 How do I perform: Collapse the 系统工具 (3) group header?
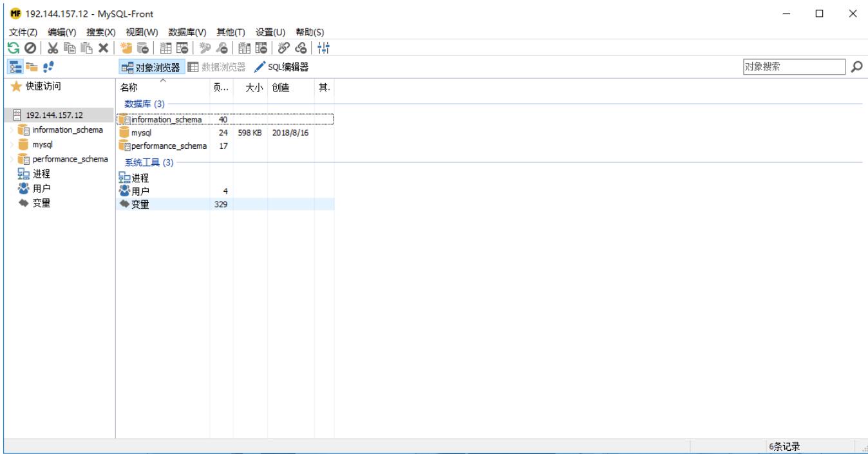click(149, 163)
